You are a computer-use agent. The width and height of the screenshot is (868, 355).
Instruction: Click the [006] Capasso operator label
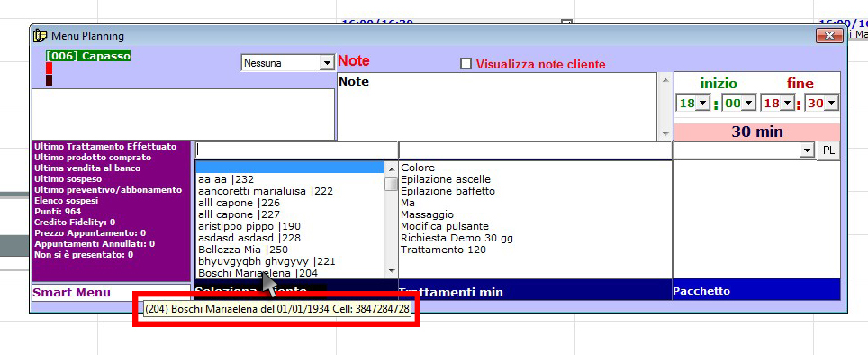[88, 56]
